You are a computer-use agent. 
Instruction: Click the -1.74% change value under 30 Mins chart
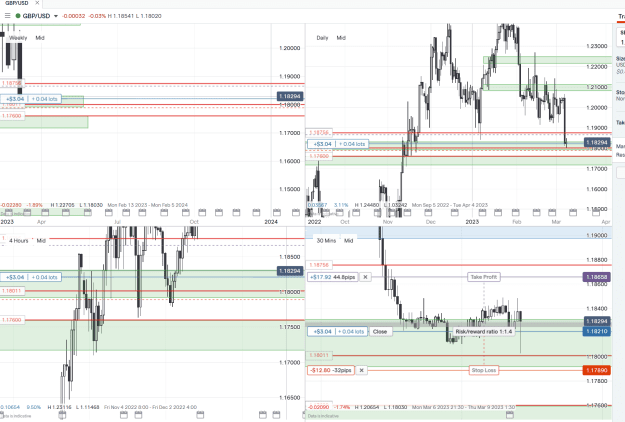tap(342, 407)
